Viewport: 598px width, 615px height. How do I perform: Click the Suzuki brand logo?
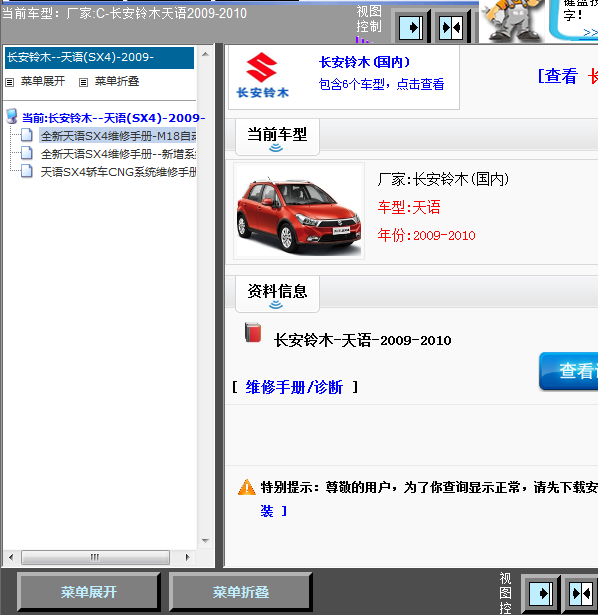point(262,76)
